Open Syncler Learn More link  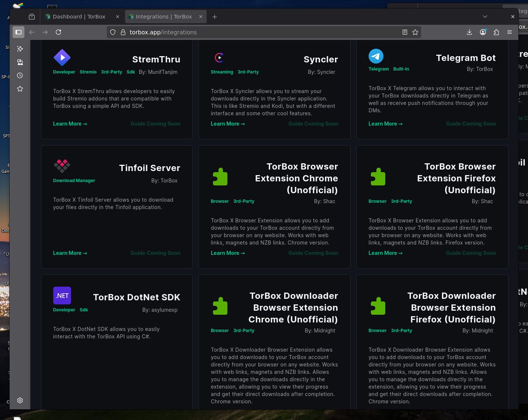pyautogui.click(x=228, y=124)
